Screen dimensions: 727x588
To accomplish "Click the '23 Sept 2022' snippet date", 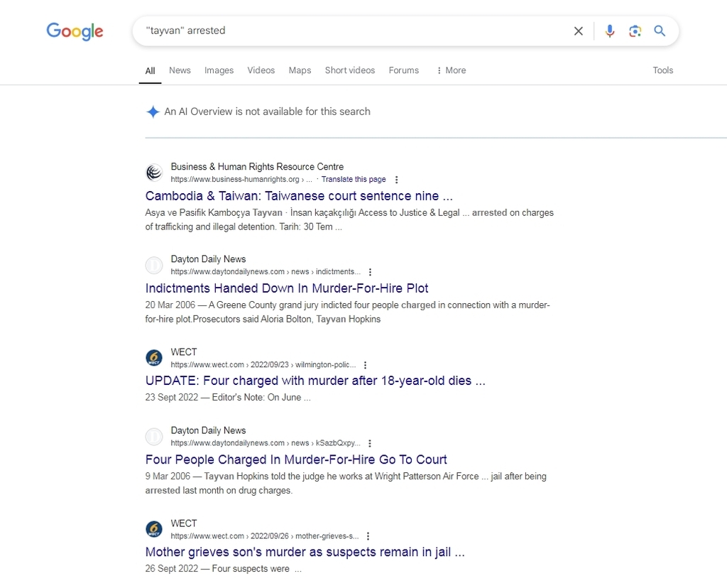I will tap(172, 398).
